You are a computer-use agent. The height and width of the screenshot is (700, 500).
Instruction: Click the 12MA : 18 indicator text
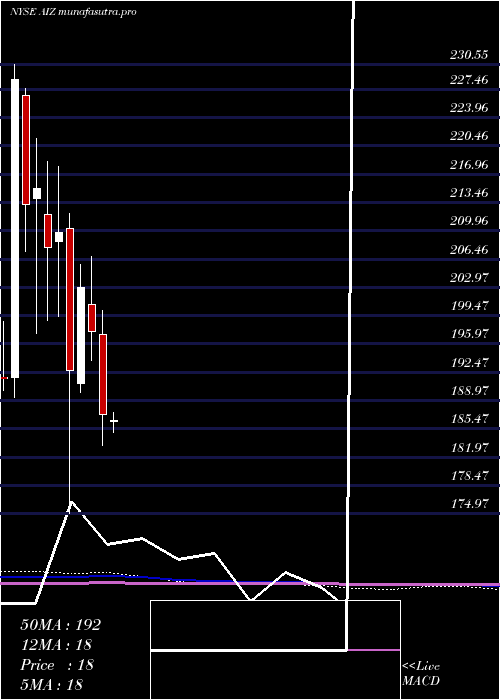click(x=56, y=645)
